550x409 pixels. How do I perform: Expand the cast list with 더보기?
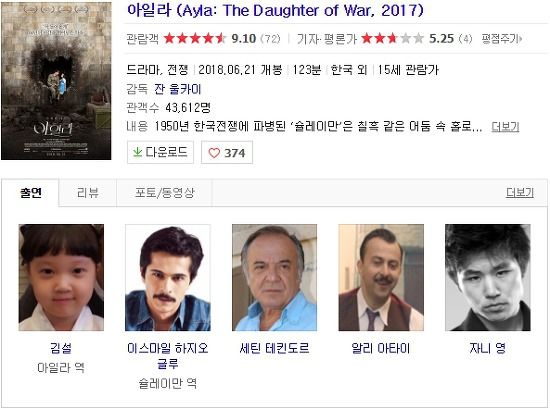pos(519,193)
